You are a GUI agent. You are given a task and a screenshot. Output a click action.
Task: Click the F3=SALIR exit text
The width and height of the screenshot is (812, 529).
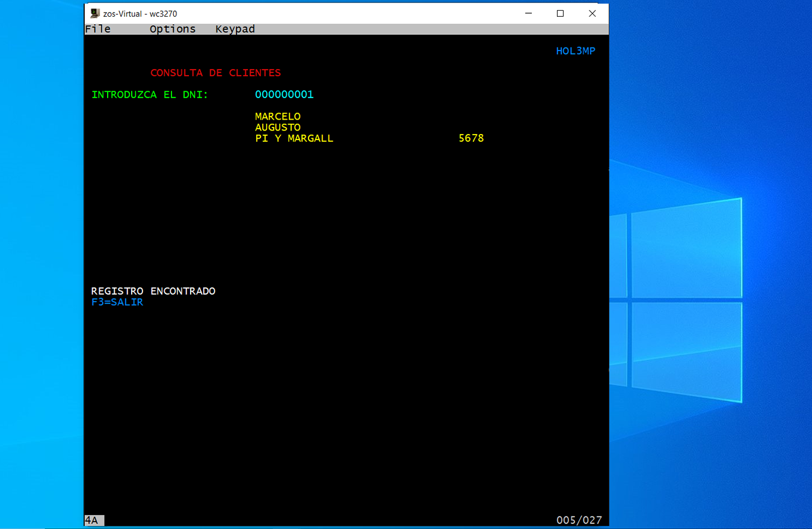tap(117, 302)
